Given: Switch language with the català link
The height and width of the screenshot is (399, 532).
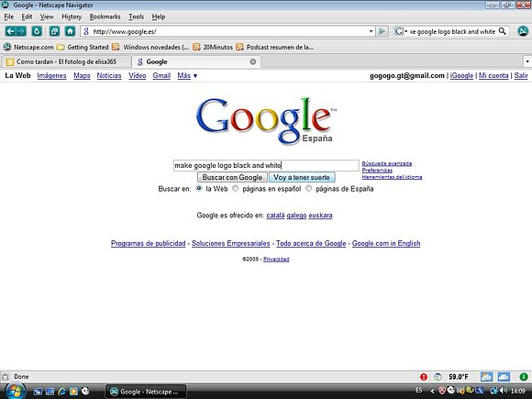Looking at the screenshot, I should coord(275,216).
